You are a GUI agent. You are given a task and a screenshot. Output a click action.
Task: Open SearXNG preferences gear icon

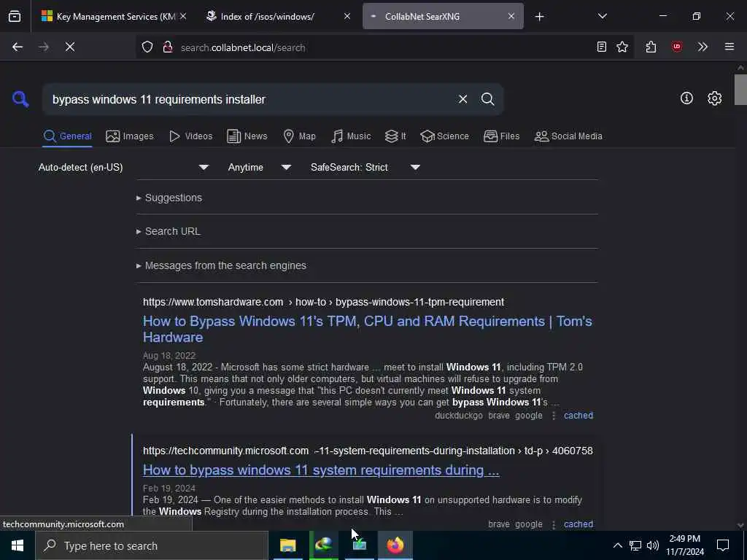pos(714,98)
